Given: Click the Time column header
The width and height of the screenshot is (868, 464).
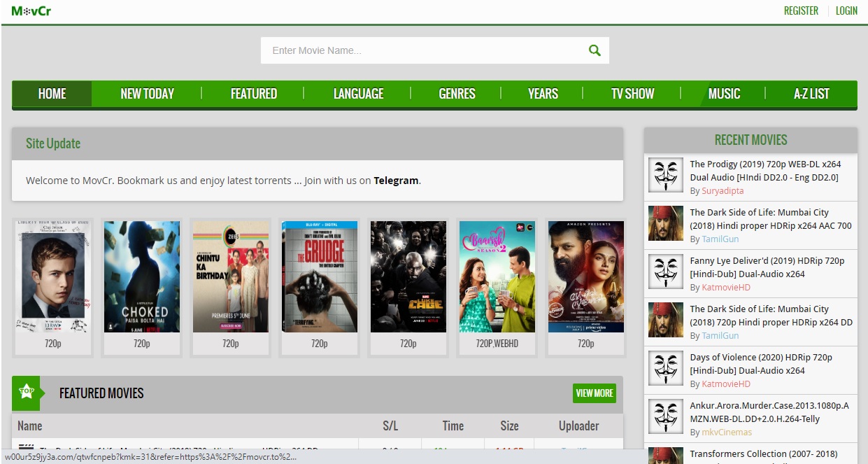Looking at the screenshot, I should [453, 426].
